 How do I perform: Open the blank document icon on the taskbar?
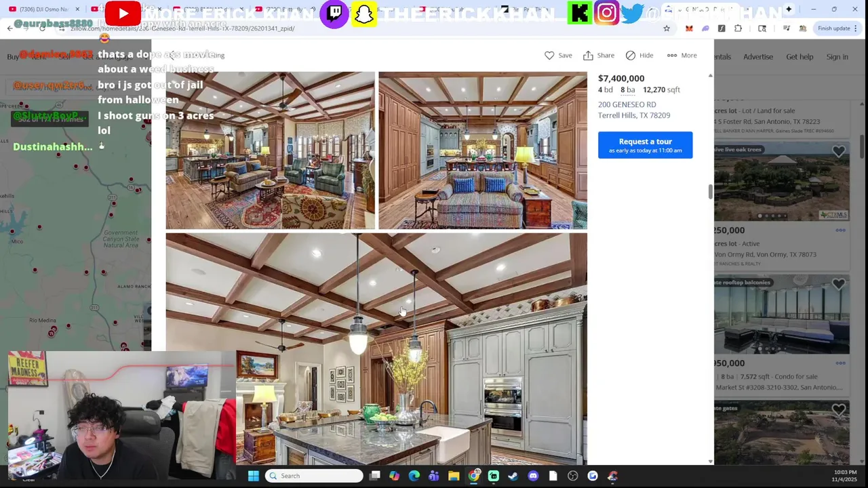coord(553,476)
